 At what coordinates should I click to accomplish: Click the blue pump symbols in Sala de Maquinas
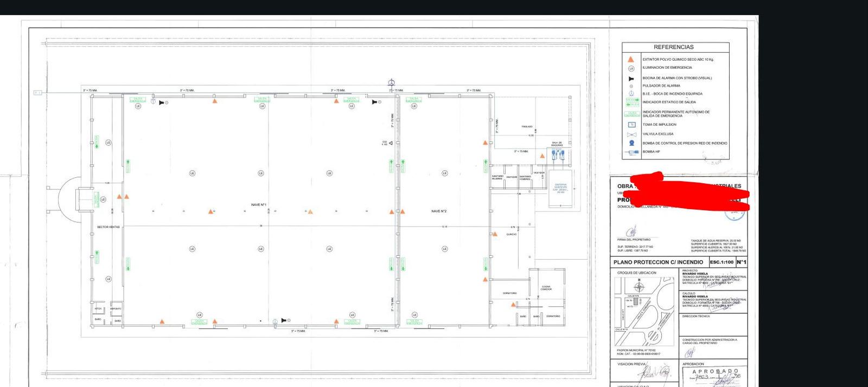(x=559, y=156)
